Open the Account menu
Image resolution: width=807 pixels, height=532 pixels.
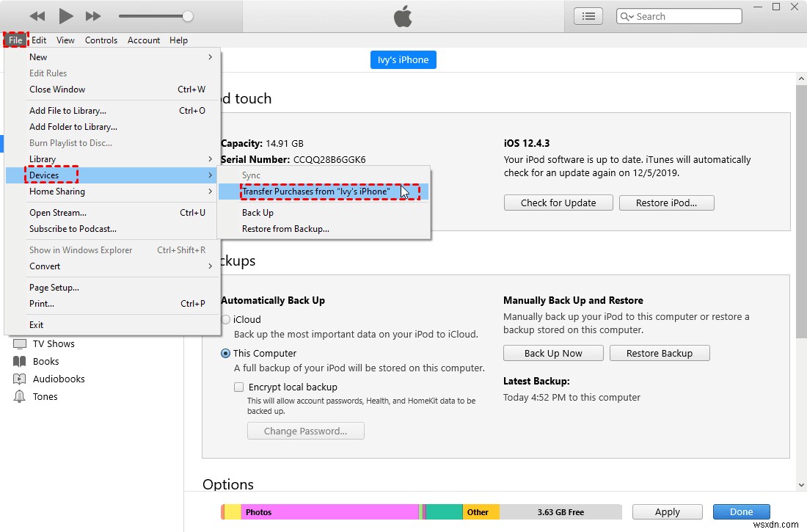click(143, 40)
